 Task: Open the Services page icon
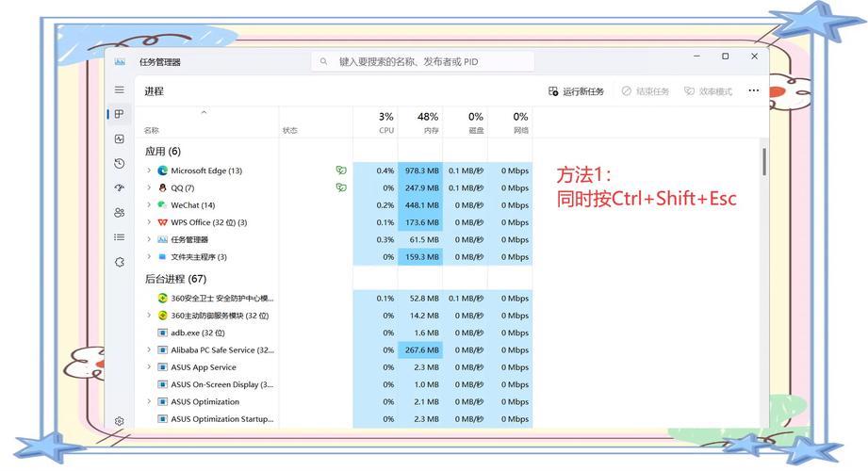[120, 262]
